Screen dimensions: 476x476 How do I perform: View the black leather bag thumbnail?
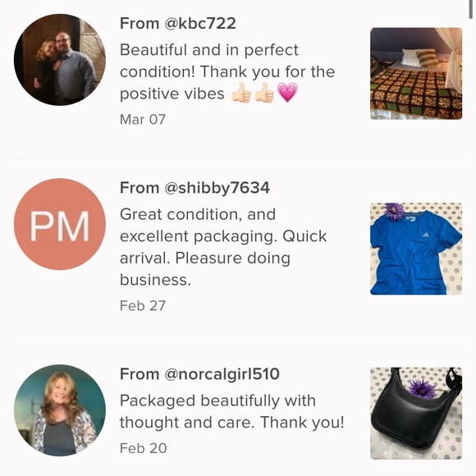coord(416,413)
